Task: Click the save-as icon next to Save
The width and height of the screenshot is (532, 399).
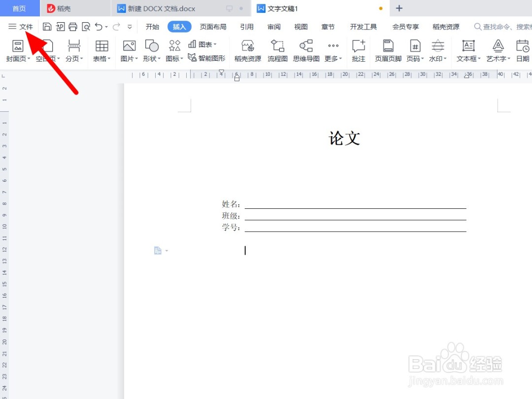Action: click(60, 27)
